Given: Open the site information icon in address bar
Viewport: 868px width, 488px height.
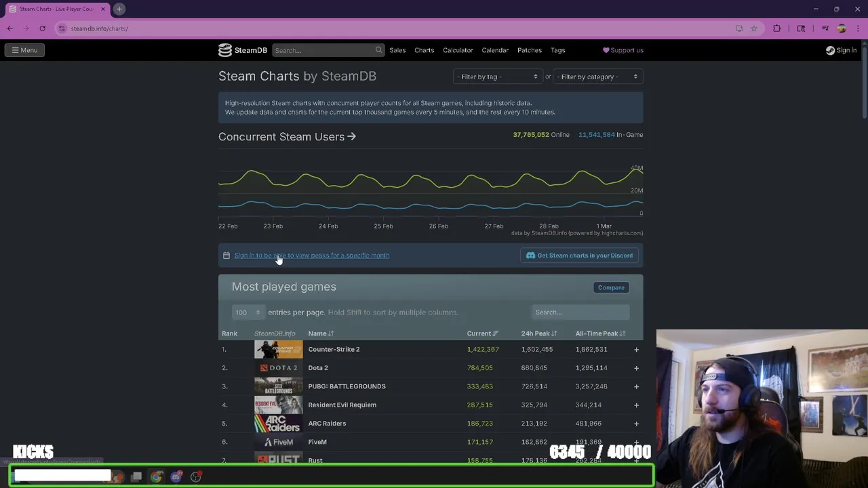Looking at the screenshot, I should pos(62,28).
